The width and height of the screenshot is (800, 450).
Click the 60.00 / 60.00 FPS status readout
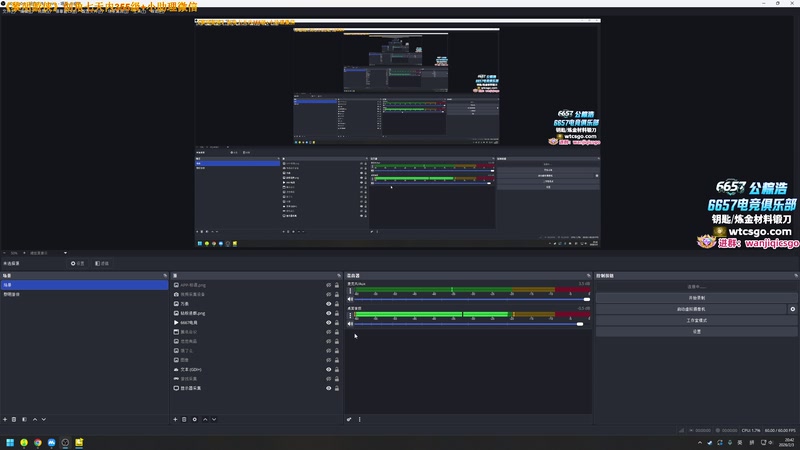pos(780,431)
